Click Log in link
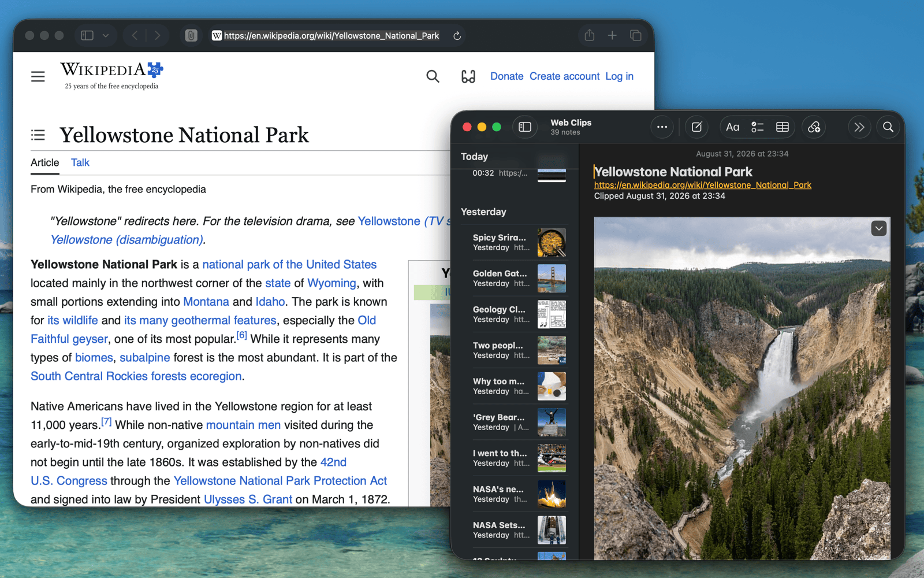This screenshot has width=924, height=578. (x=619, y=76)
